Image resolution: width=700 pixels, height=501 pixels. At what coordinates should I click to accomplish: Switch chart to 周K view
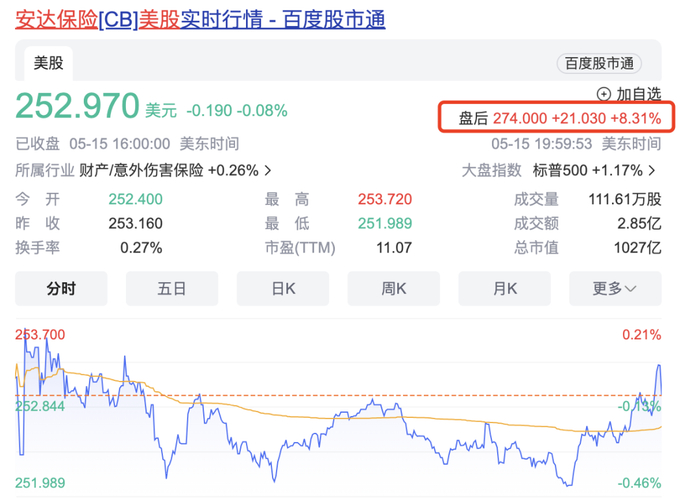[394, 288]
